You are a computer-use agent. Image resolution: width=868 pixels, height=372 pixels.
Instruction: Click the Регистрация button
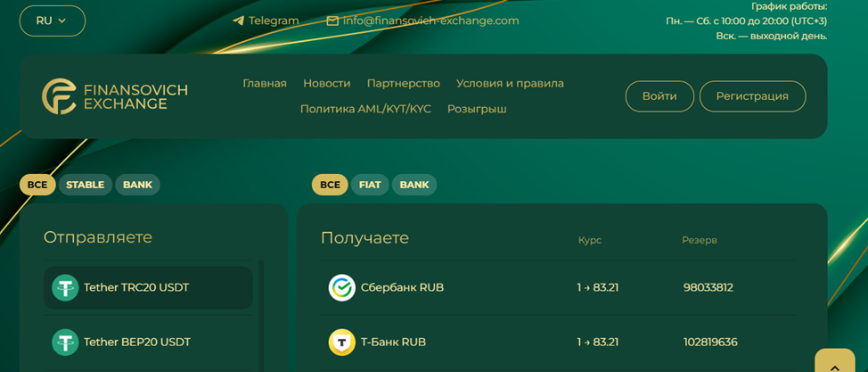[752, 96]
